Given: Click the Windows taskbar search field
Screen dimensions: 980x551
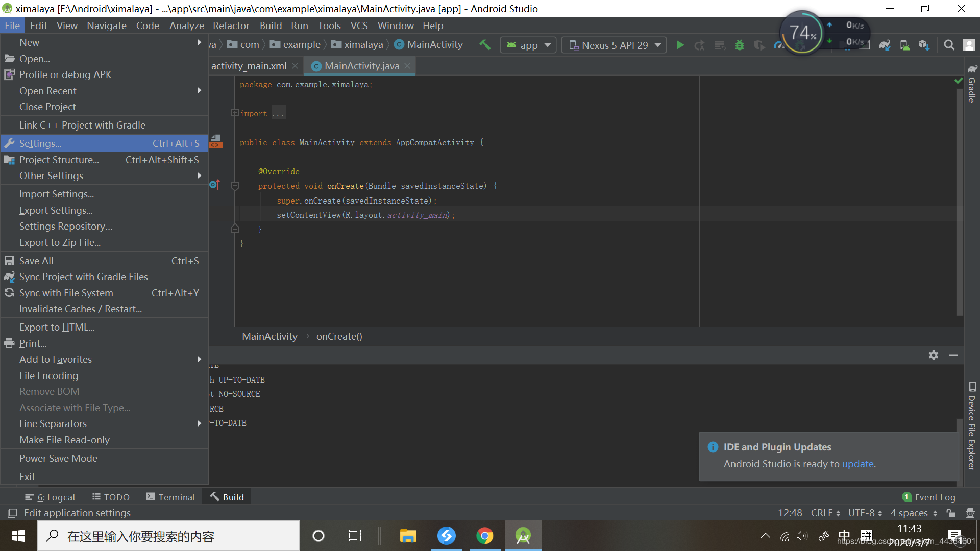Looking at the screenshot, I should pyautogui.click(x=168, y=536).
